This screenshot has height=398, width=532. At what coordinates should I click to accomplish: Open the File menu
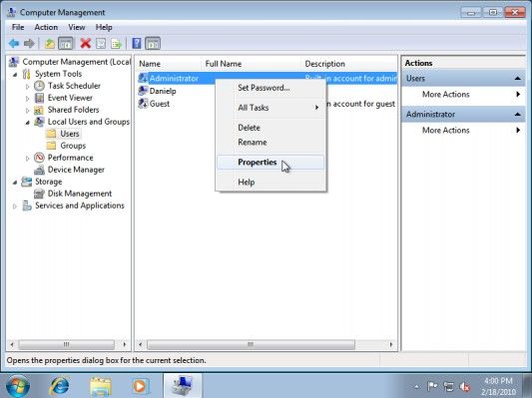(x=18, y=27)
